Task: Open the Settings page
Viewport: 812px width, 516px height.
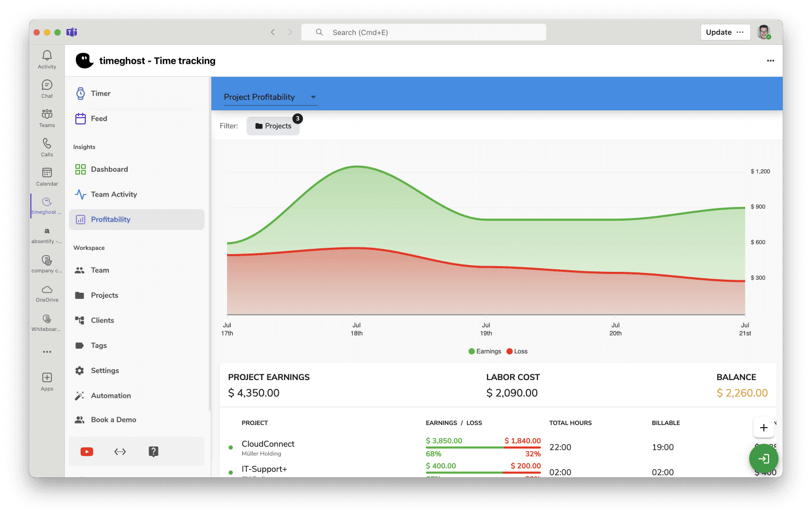Action: point(137,371)
